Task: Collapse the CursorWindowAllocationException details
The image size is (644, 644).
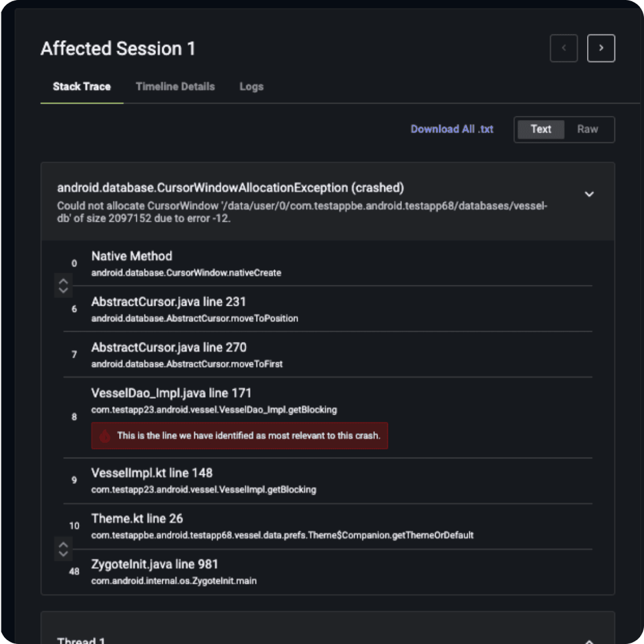Action: point(589,194)
